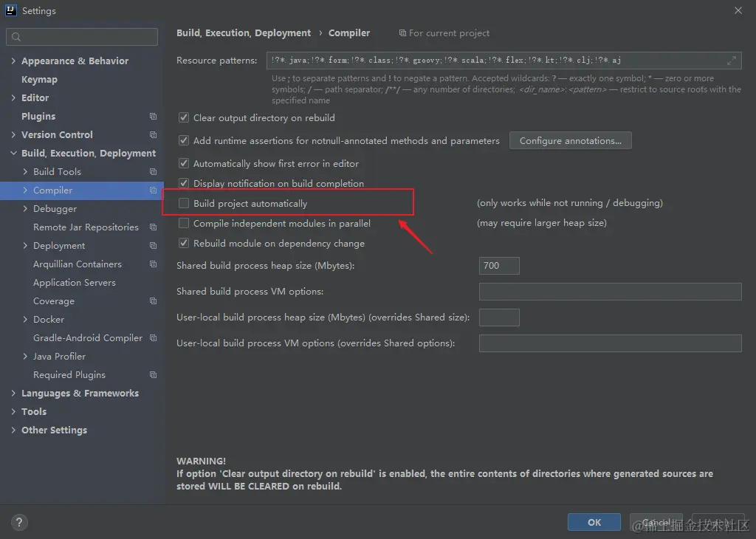
Task: Select Application Servers settings
Action: 75,283
